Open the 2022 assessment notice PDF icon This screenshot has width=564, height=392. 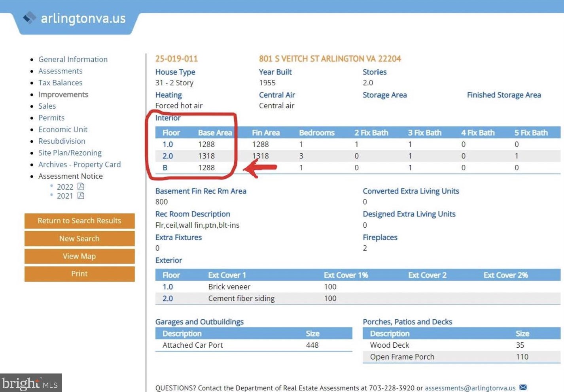pos(81,187)
